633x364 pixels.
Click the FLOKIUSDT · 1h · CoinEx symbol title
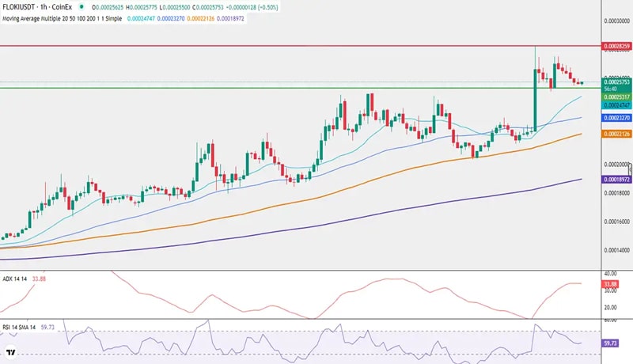37,7
